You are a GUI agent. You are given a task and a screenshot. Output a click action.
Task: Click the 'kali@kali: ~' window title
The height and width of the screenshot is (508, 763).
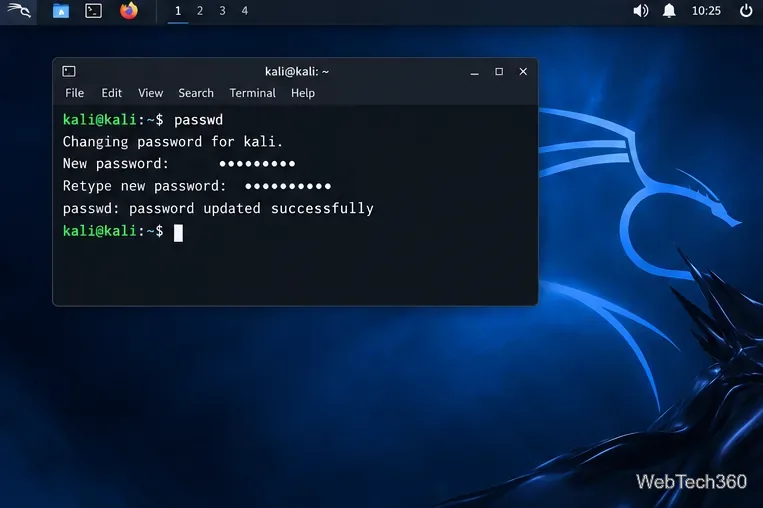(x=297, y=72)
